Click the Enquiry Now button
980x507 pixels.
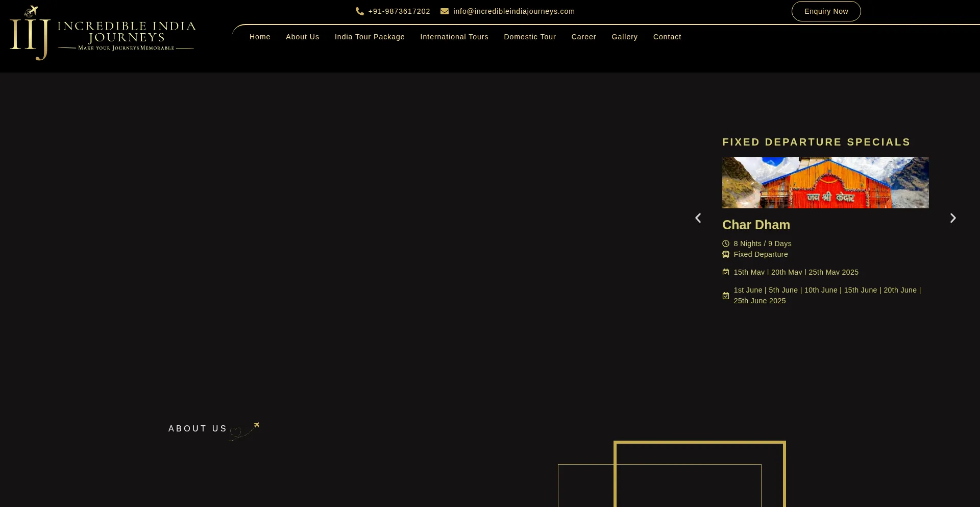(x=826, y=11)
